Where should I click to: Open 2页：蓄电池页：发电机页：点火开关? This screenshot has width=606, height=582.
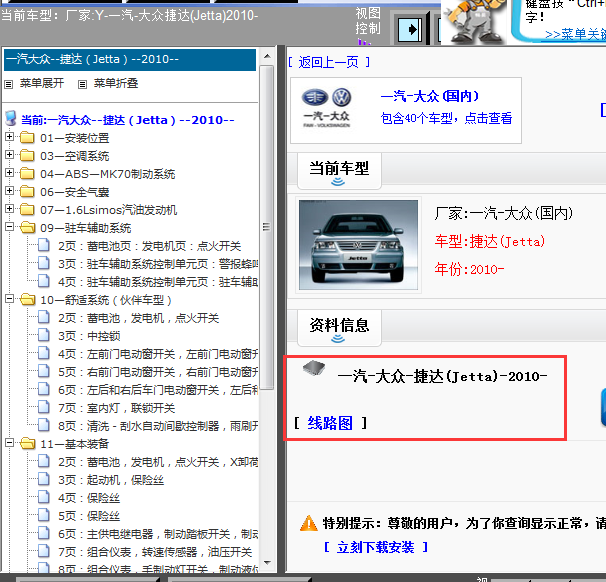coord(150,246)
